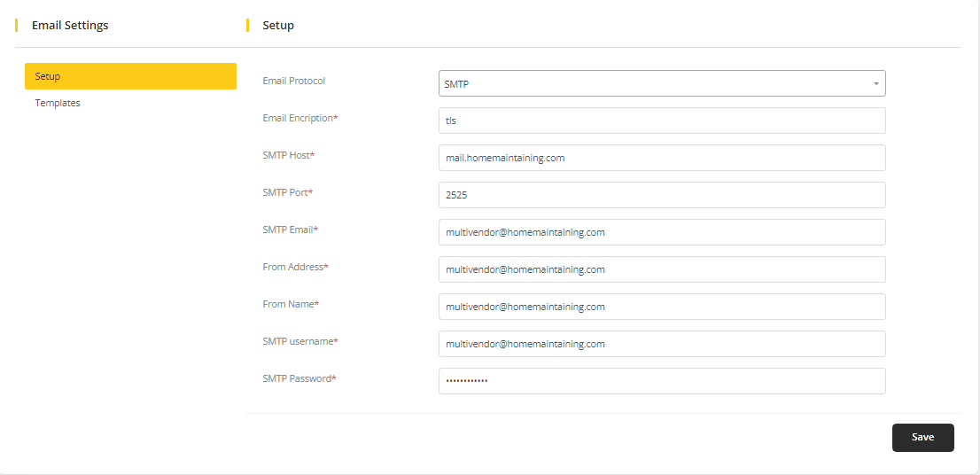The height and width of the screenshot is (475, 980).
Task: Click into the From Address field
Action: 662,269
